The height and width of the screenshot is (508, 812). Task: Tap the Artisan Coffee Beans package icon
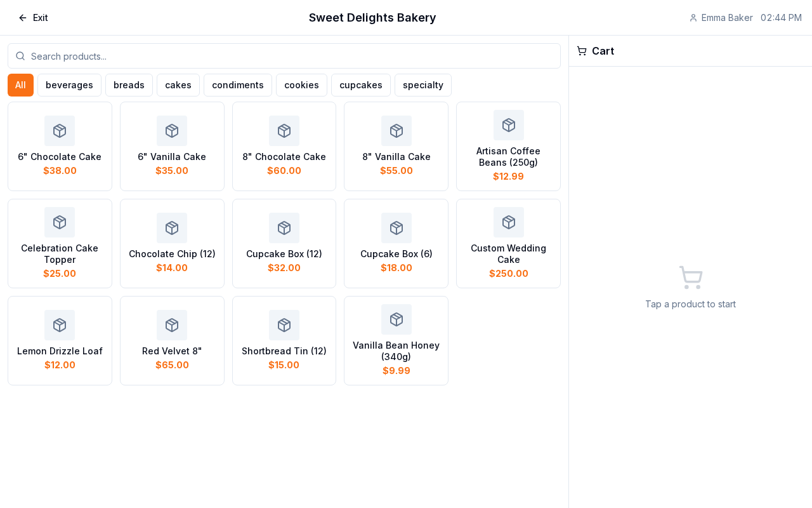(508, 124)
